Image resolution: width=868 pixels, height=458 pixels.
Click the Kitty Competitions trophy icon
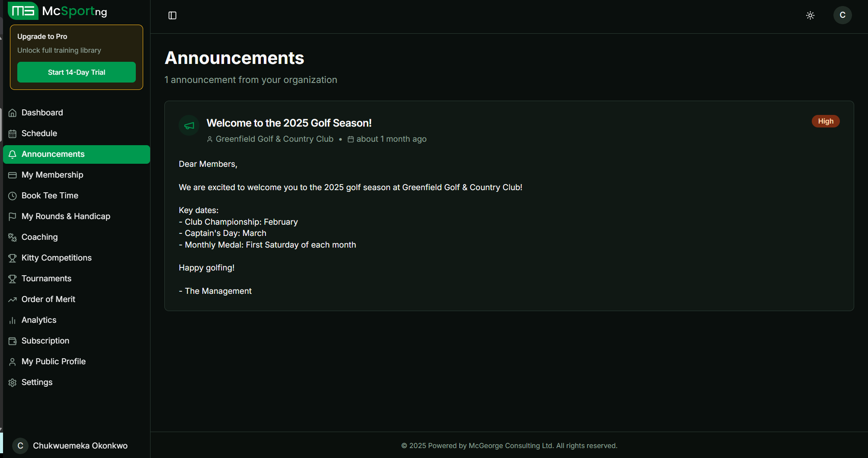(13, 258)
